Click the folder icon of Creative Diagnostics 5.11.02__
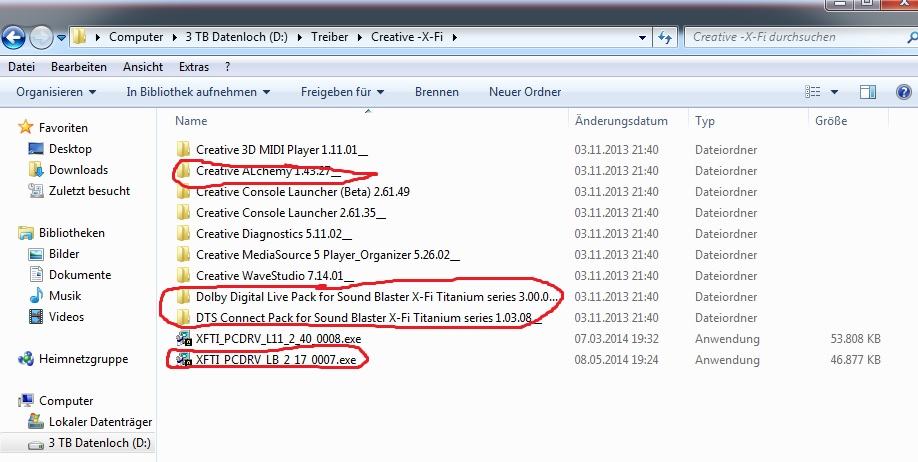 click(184, 233)
